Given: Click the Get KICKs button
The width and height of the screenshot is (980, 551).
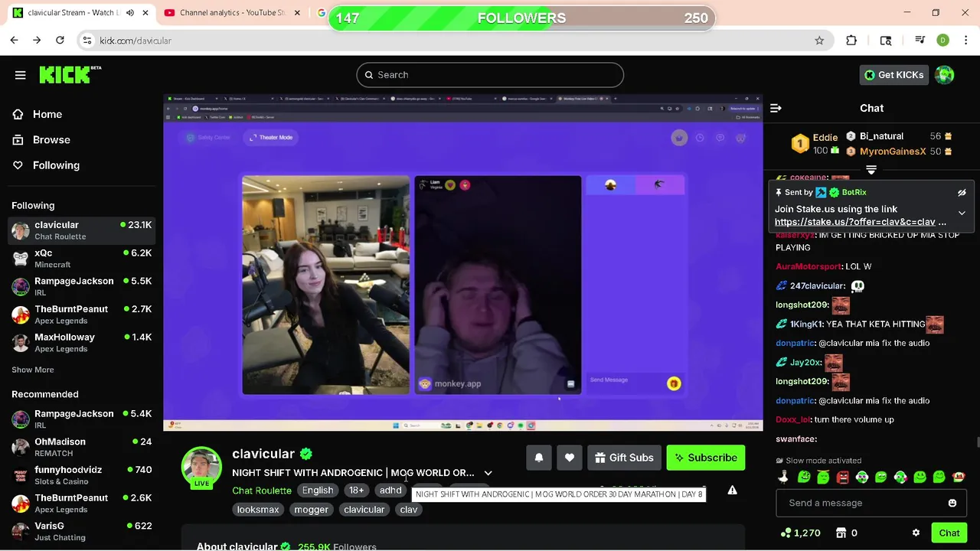Looking at the screenshot, I should point(893,75).
